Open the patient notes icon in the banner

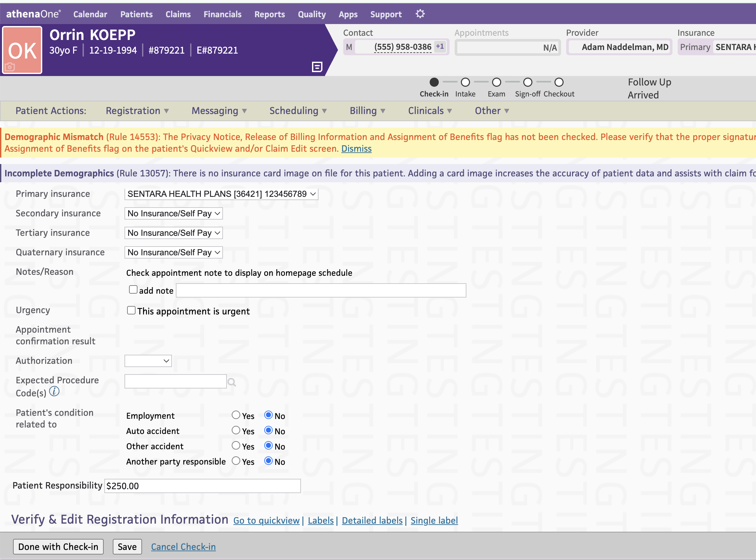(x=317, y=67)
